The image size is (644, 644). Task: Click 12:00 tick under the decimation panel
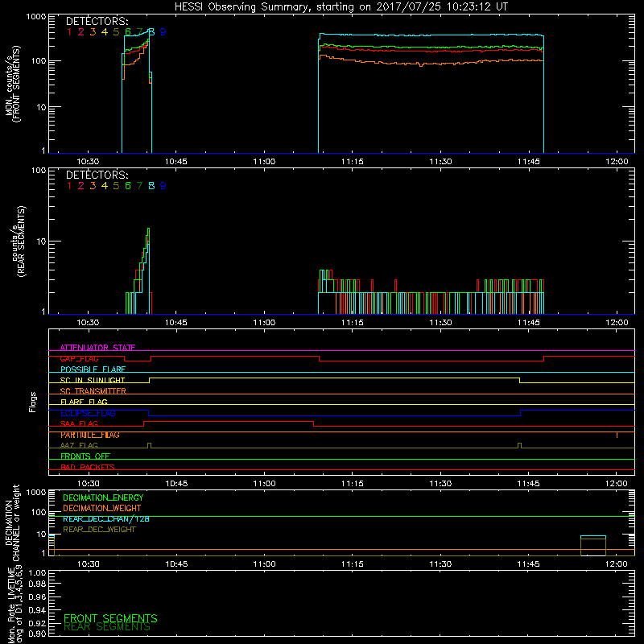point(617,564)
